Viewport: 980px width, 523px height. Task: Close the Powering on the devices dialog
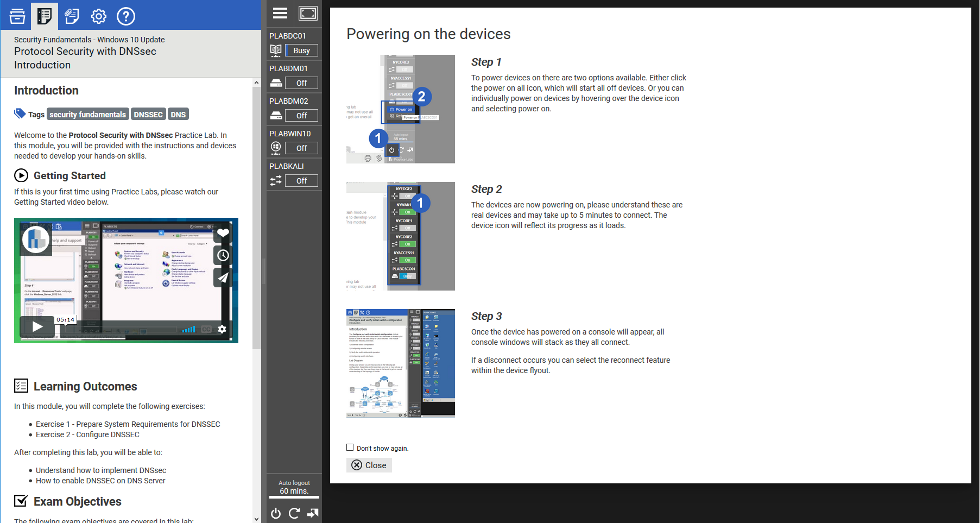tap(369, 465)
